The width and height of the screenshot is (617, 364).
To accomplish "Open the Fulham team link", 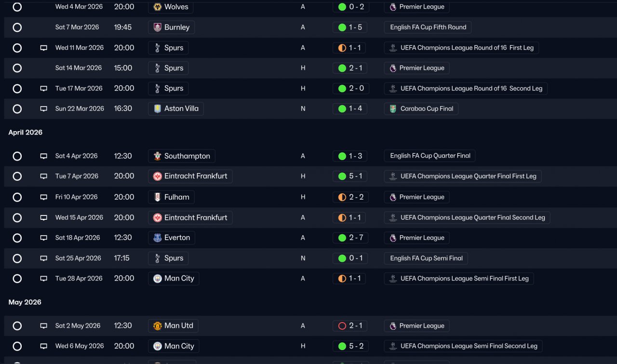I will tap(171, 197).
